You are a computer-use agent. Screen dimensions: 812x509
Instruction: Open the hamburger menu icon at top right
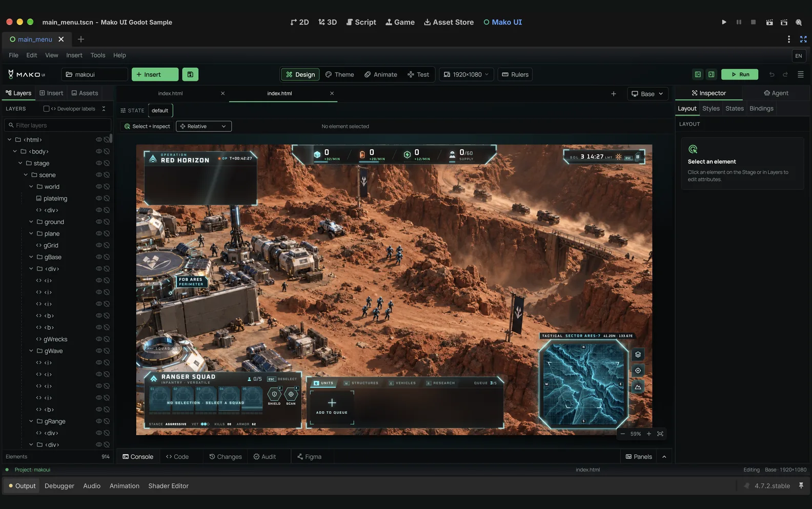point(800,74)
